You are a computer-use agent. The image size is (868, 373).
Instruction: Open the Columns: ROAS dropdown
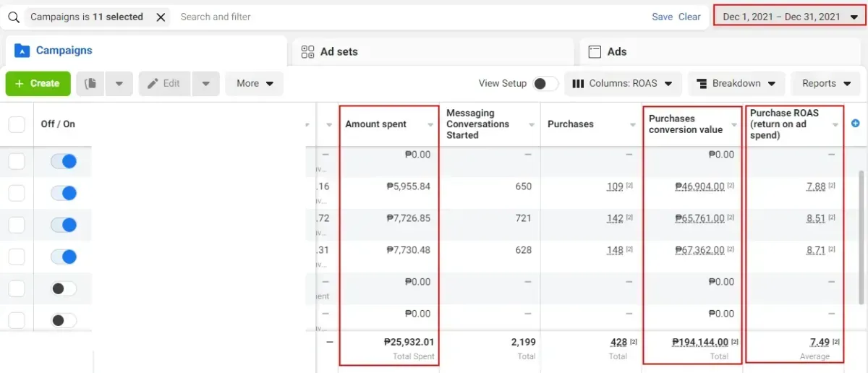coord(623,84)
